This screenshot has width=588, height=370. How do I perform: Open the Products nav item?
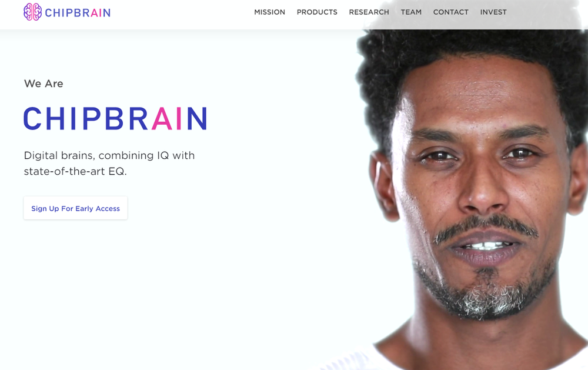click(x=317, y=12)
